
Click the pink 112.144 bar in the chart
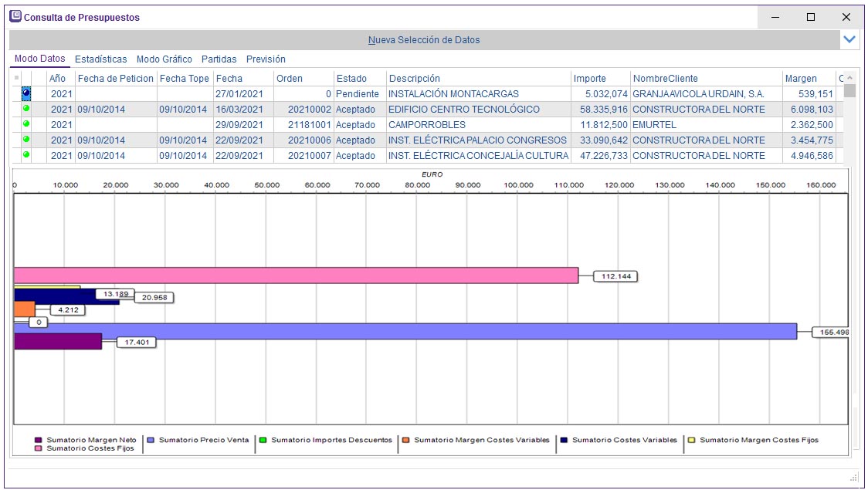click(x=296, y=275)
